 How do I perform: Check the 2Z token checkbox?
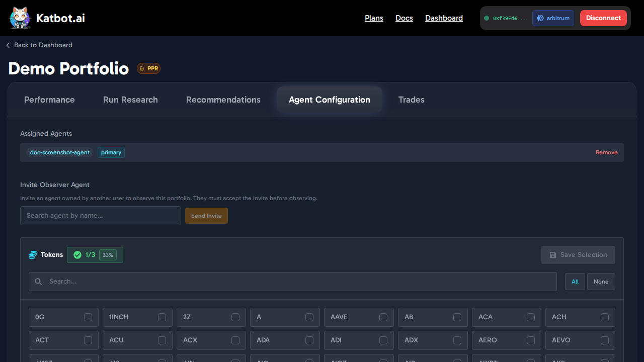[x=235, y=317]
